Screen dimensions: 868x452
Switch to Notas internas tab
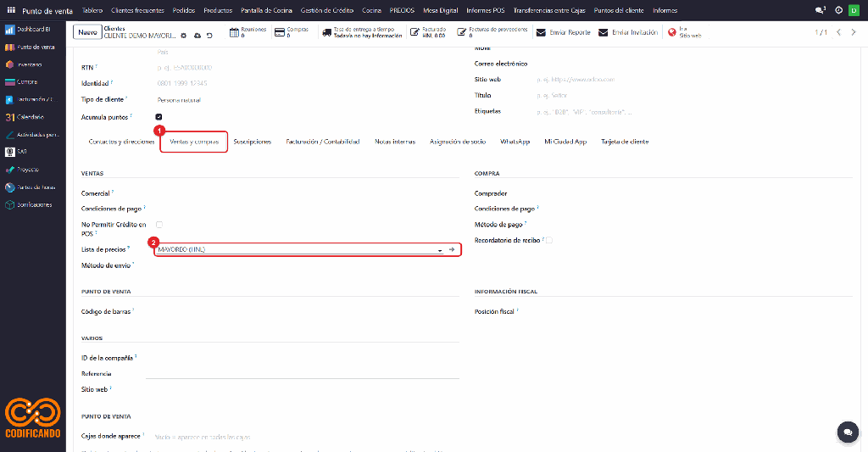tap(395, 142)
